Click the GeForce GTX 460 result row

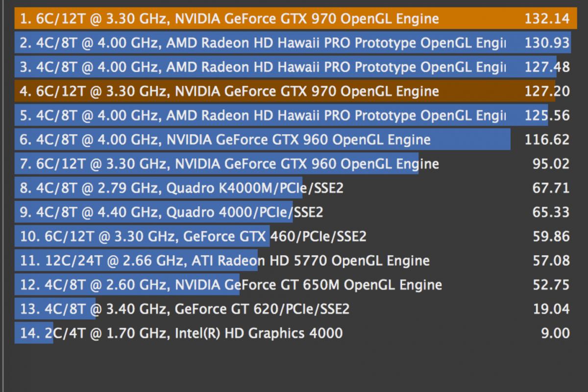[x=293, y=237]
